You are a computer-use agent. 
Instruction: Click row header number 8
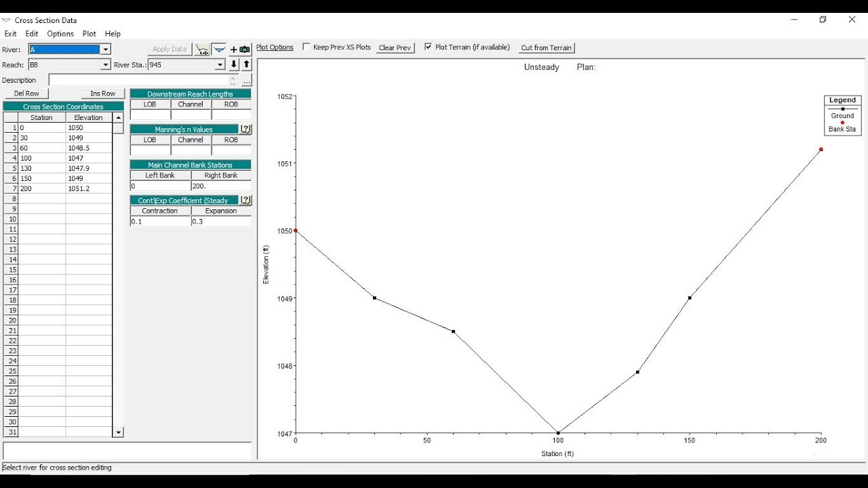click(11, 199)
